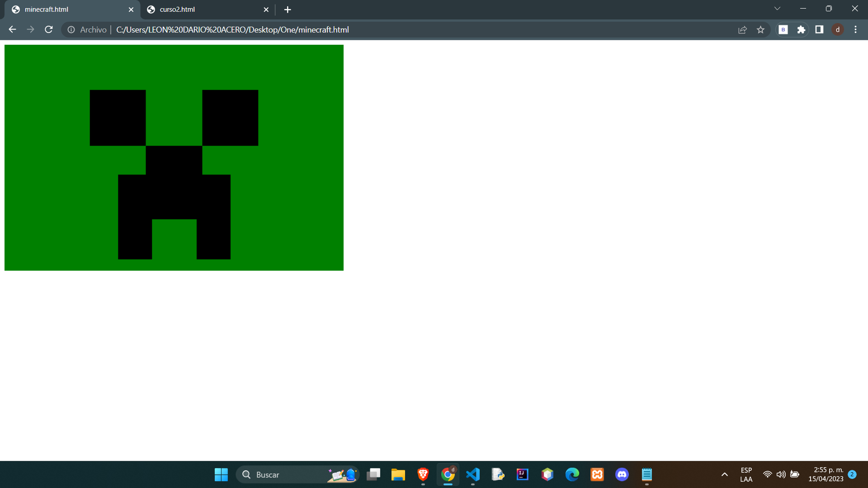The image size is (868, 488).
Task: Share this page via the share icon
Action: coord(742,30)
